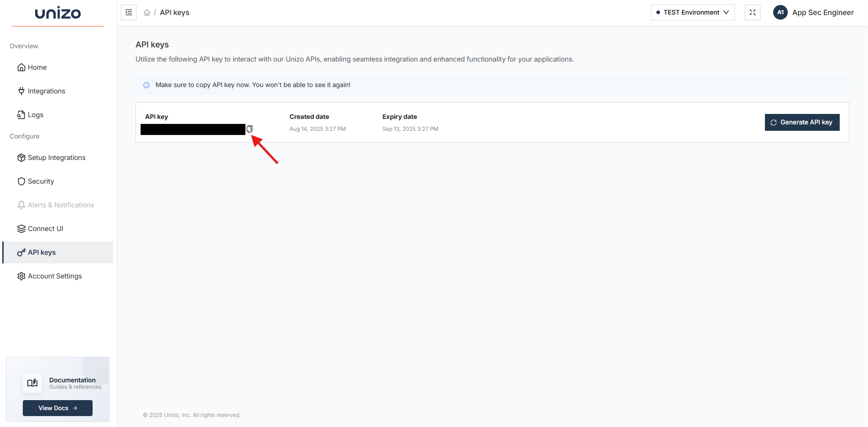Select API keys in the sidebar menu
This screenshot has width=868, height=427.
coord(42,252)
